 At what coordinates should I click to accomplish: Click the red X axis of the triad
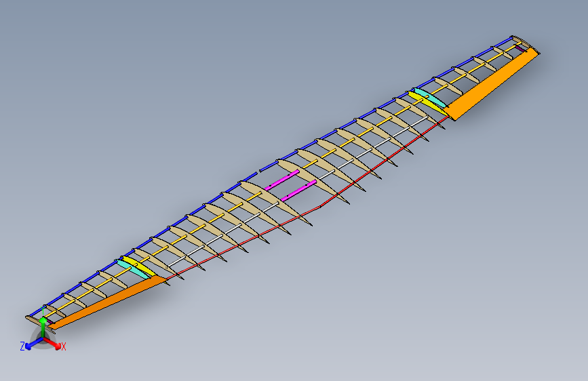tap(54, 343)
